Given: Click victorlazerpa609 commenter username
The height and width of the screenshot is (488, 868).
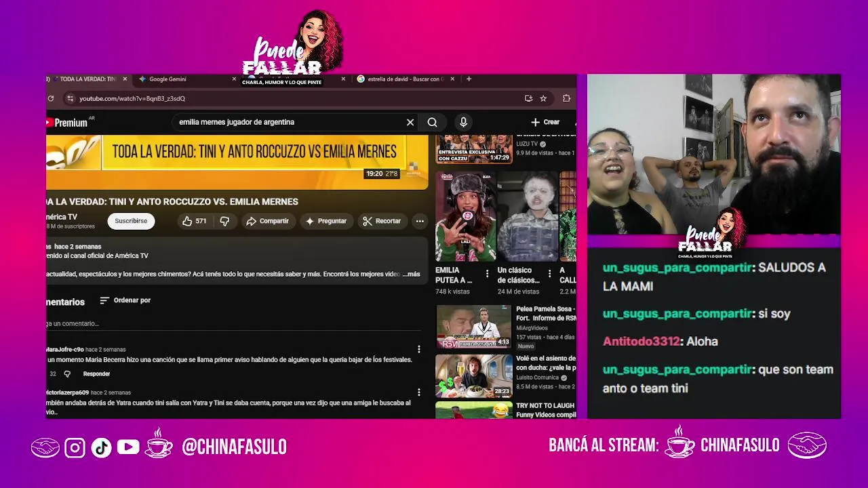Looking at the screenshot, I should [x=67, y=393].
